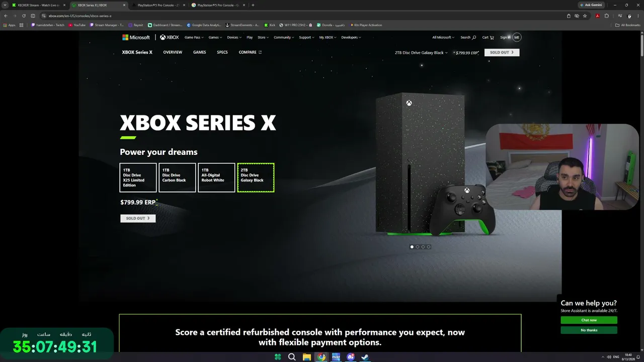Open the tab search dropdown arrow

coord(5,5)
